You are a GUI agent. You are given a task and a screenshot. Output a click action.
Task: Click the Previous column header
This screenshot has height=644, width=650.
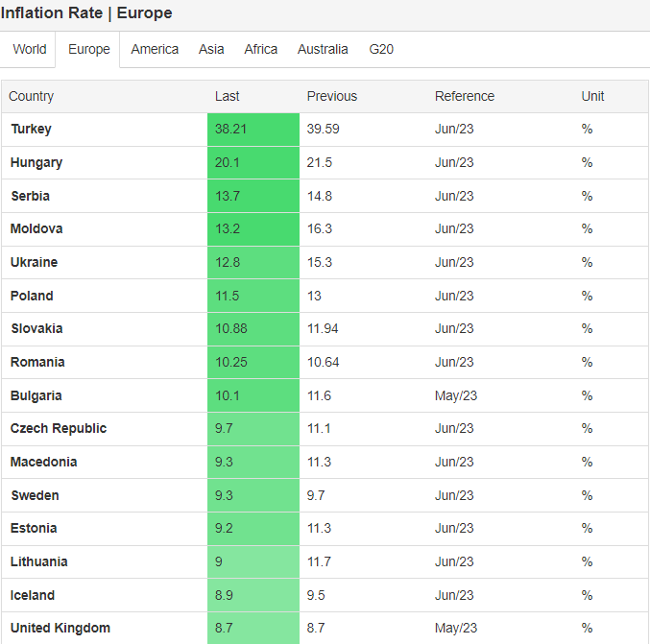pyautogui.click(x=331, y=96)
